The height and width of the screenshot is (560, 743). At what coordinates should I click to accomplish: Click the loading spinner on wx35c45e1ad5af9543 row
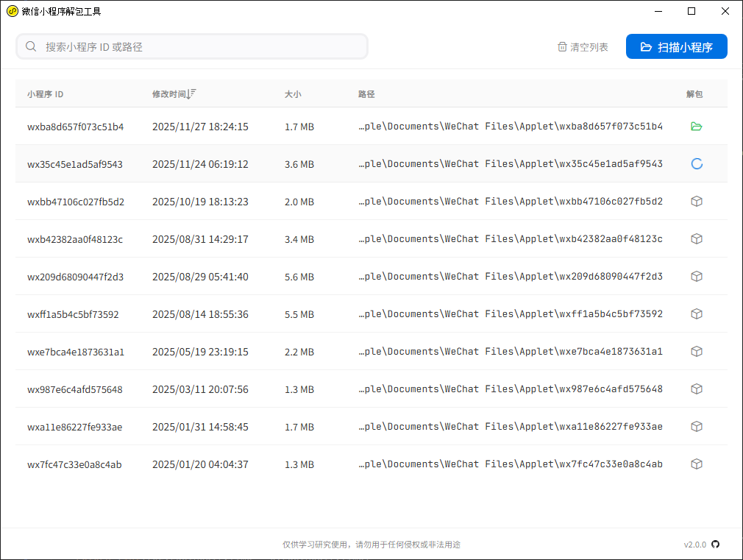[696, 164]
